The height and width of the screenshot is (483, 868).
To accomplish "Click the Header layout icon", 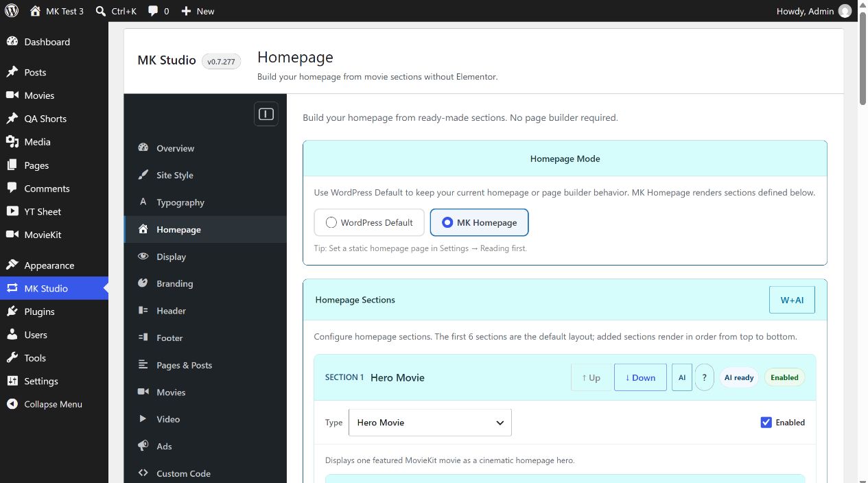I will [143, 311].
